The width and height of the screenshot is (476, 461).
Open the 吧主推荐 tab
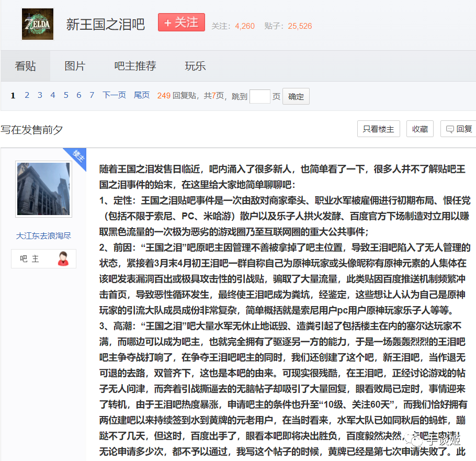(135, 66)
